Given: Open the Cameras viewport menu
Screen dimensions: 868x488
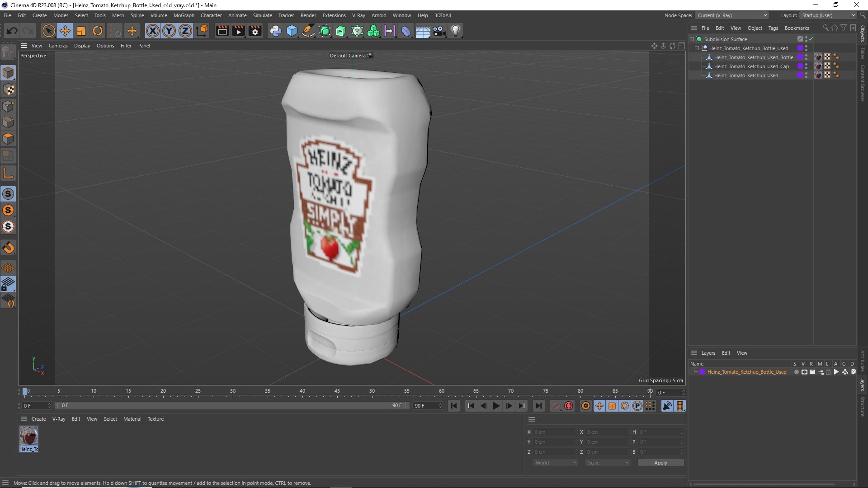Looking at the screenshot, I should pyautogui.click(x=58, y=46).
